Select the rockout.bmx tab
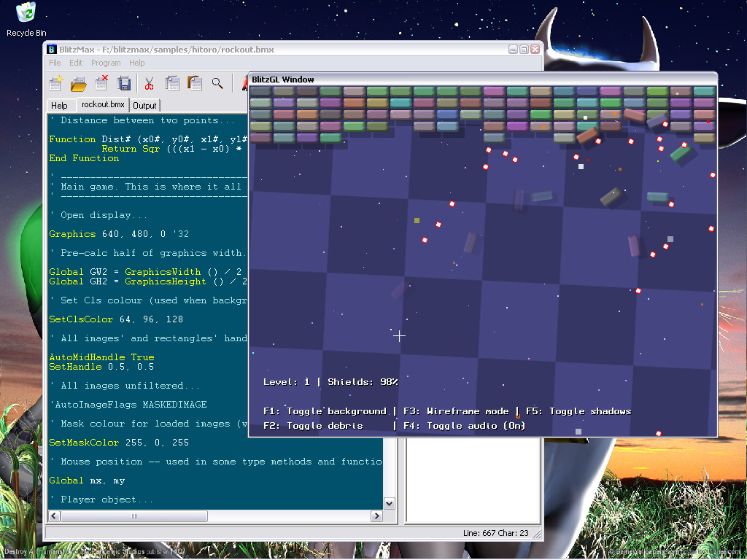 103,105
